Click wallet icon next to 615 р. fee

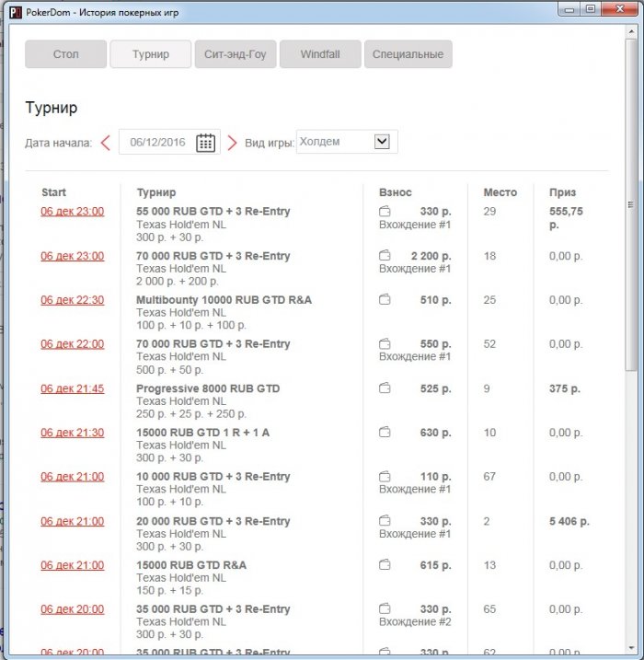pyautogui.click(x=385, y=565)
